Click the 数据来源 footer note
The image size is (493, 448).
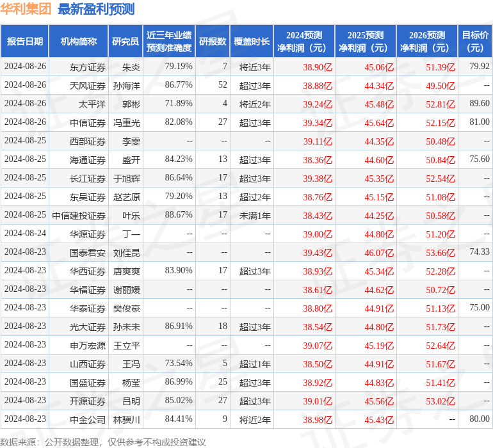pyautogui.click(x=103, y=442)
